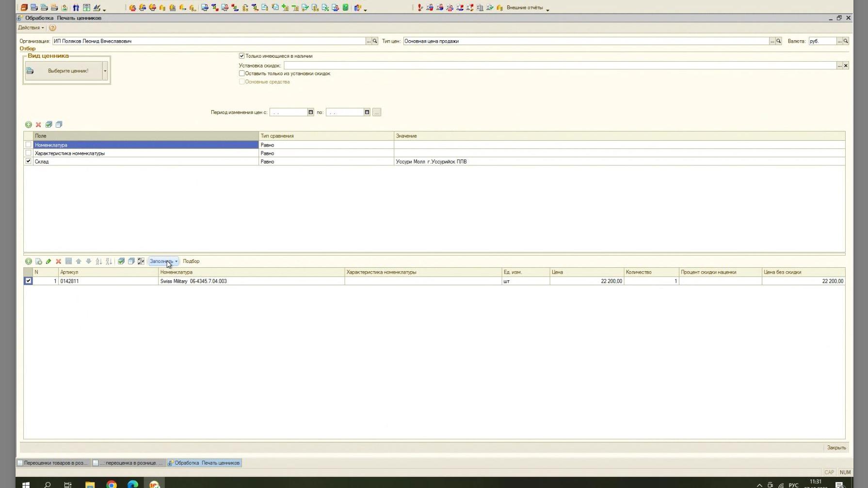This screenshot has width=868, height=488.
Task: Sort the lower table descending
Action: tap(109, 261)
